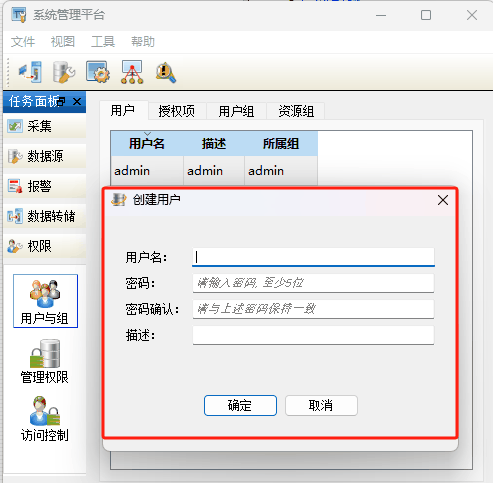Expand the 数据转储 section

(x=45, y=216)
